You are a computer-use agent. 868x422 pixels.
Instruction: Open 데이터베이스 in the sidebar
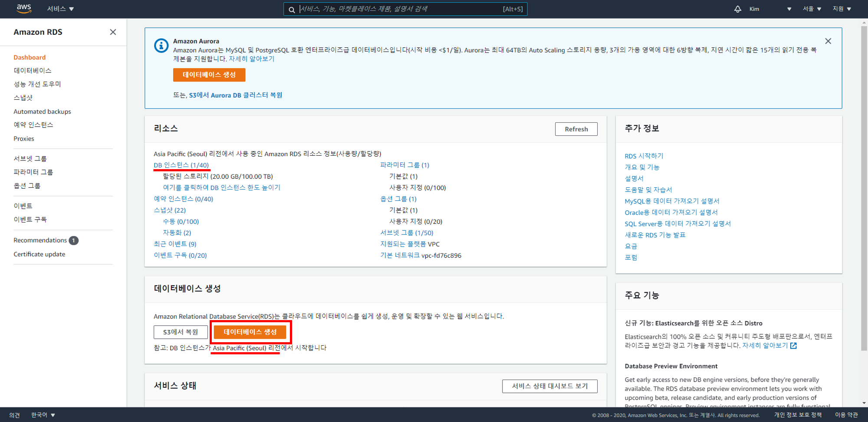tap(33, 70)
